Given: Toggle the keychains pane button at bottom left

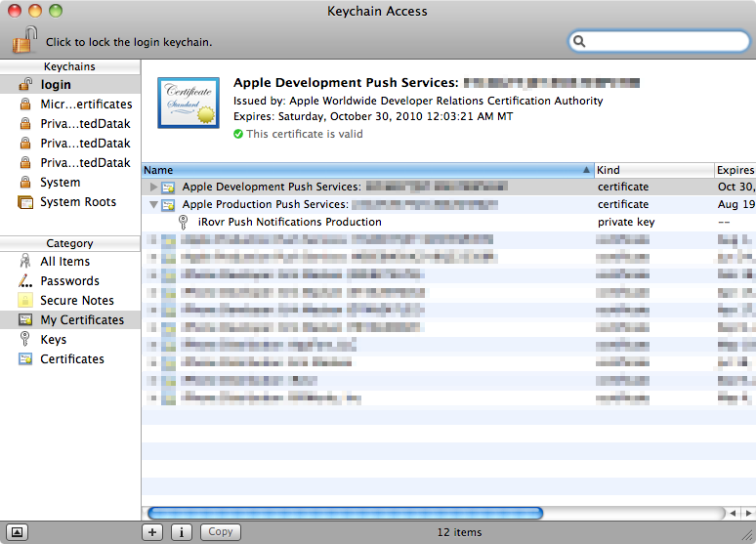Looking at the screenshot, I should click(x=17, y=532).
